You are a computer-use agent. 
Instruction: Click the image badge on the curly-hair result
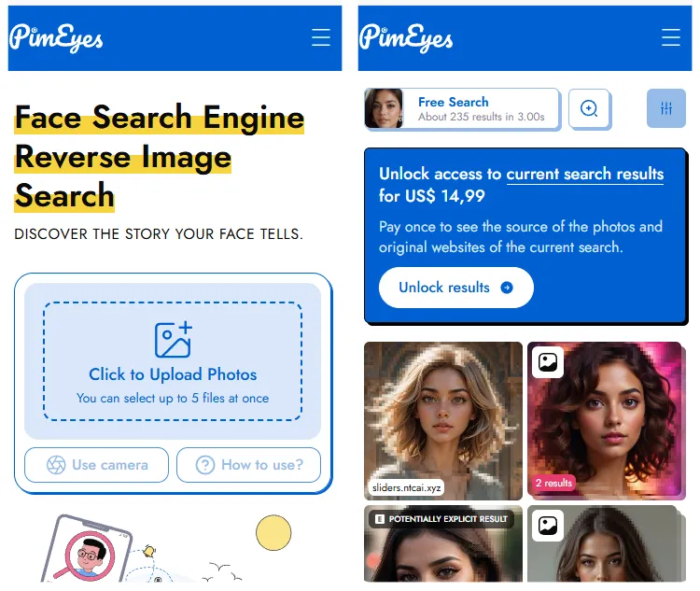[x=548, y=362]
